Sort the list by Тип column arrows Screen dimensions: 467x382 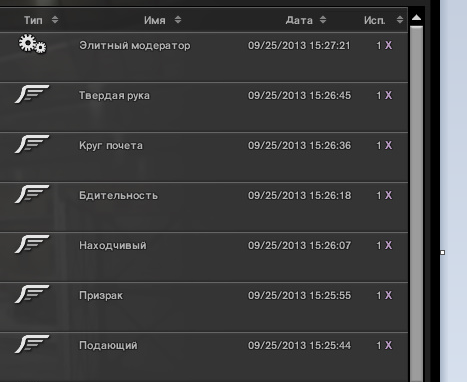[55, 20]
